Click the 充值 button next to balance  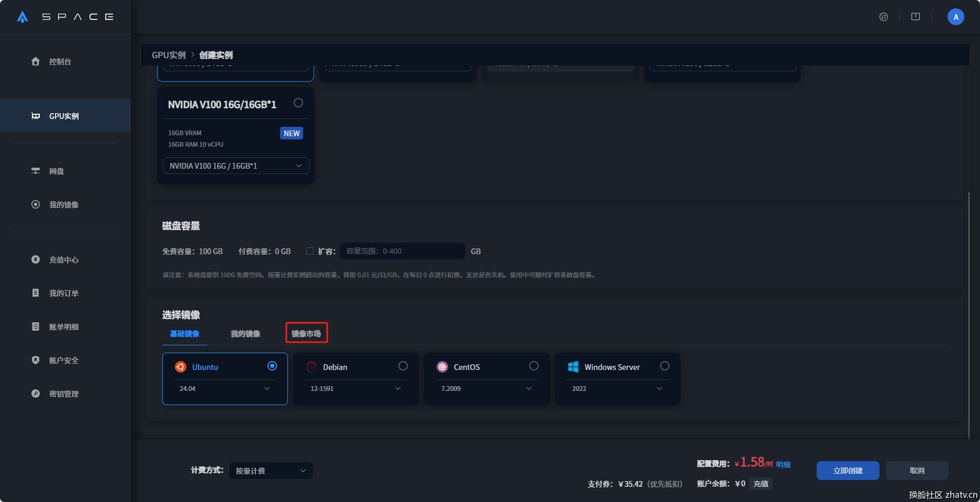click(761, 484)
